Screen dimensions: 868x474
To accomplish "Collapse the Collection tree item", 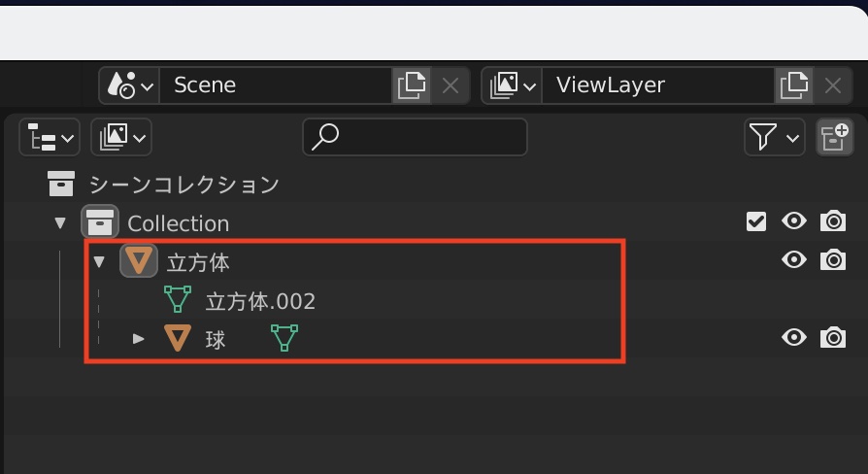I will pyautogui.click(x=60, y=223).
